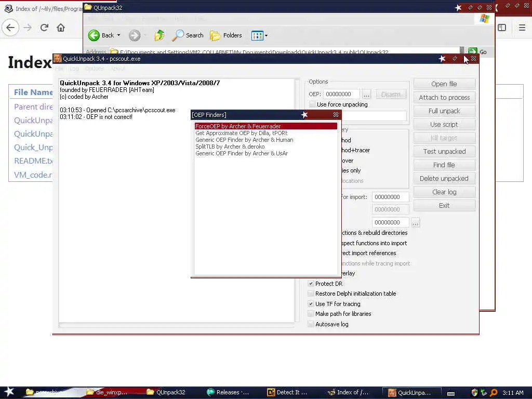Click the browse button next to OEP field
This screenshot has height=399, width=532.
point(366,94)
